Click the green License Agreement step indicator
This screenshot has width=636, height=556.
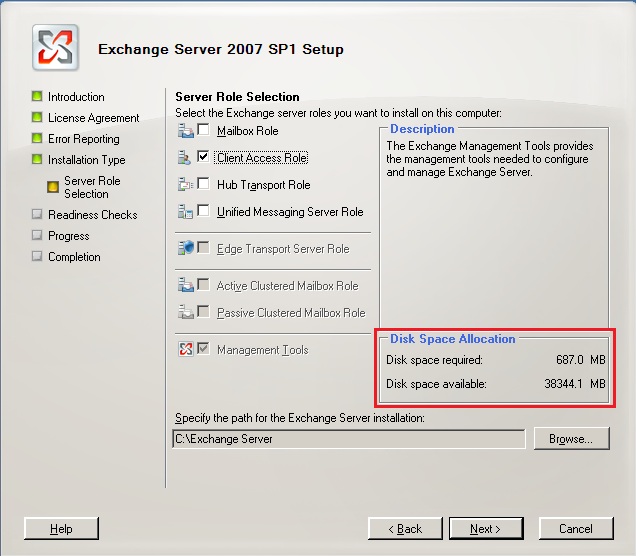(x=37, y=117)
